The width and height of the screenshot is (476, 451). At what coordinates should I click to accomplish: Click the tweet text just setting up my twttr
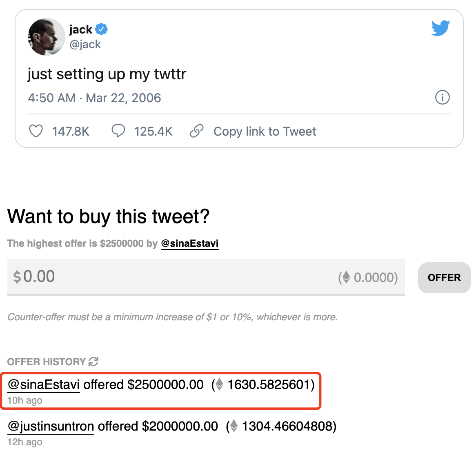click(107, 74)
